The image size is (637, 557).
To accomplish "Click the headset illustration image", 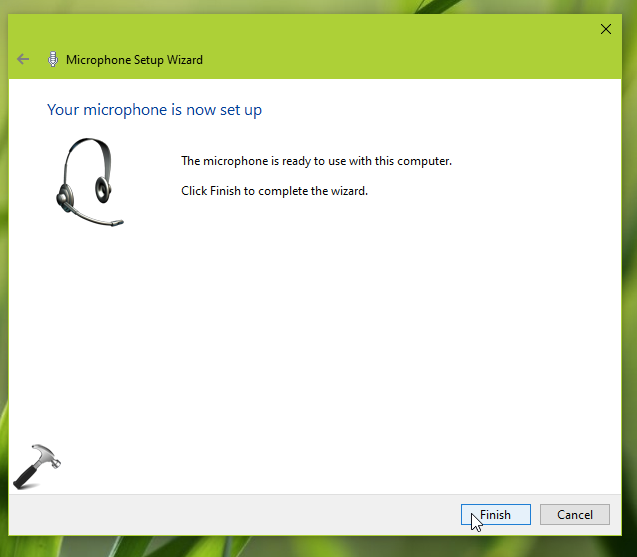I will [86, 182].
